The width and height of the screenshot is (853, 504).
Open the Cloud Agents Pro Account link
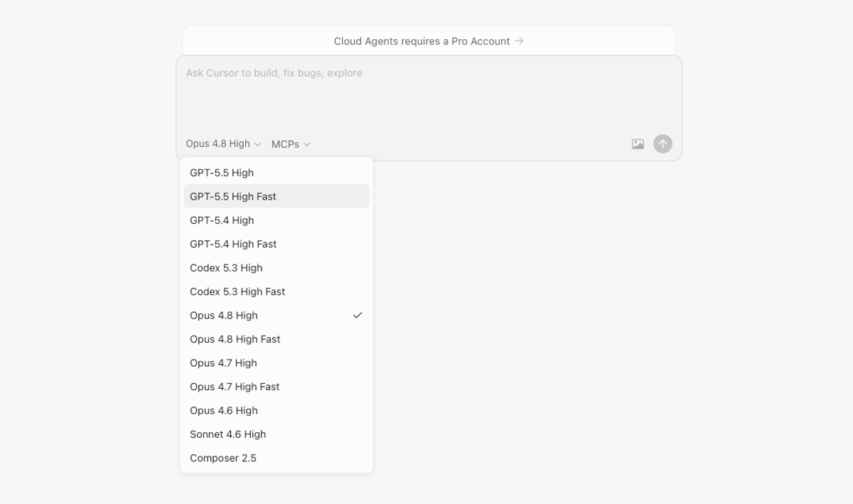[429, 41]
